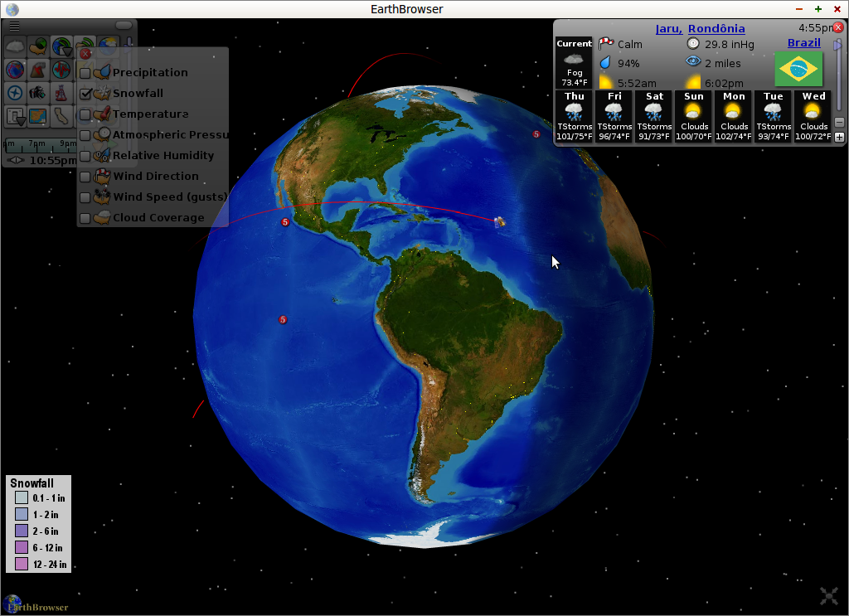Click the Cloud Coverage cloud map icon

pos(102,217)
